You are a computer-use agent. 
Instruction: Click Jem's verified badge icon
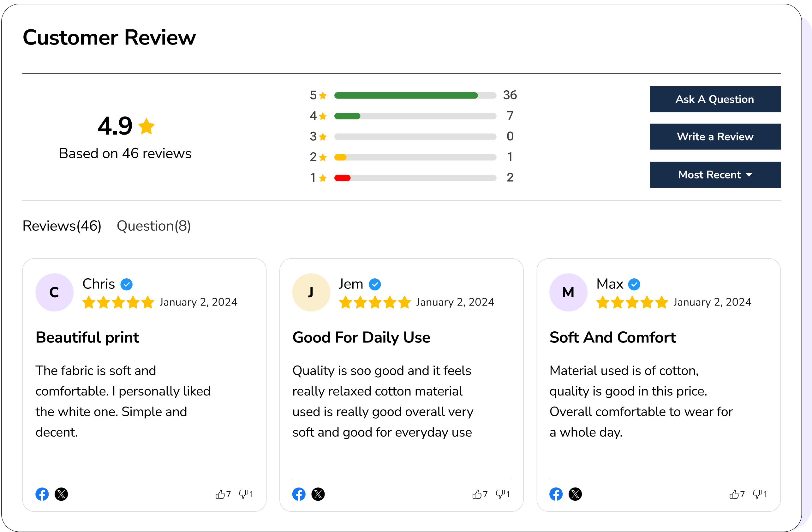tap(375, 284)
